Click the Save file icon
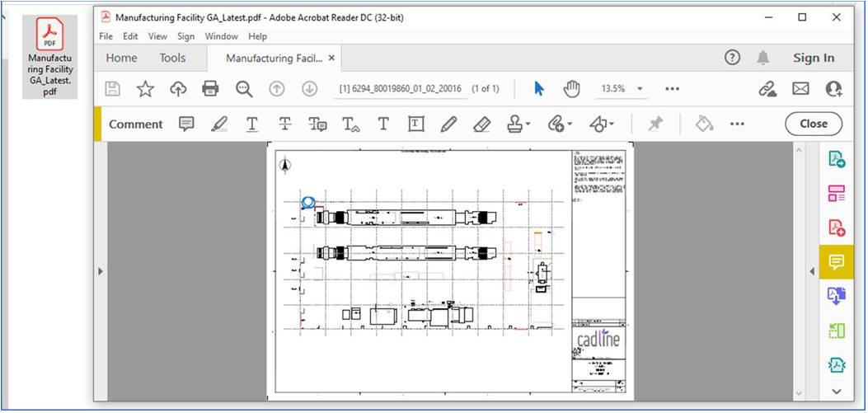 113,88
